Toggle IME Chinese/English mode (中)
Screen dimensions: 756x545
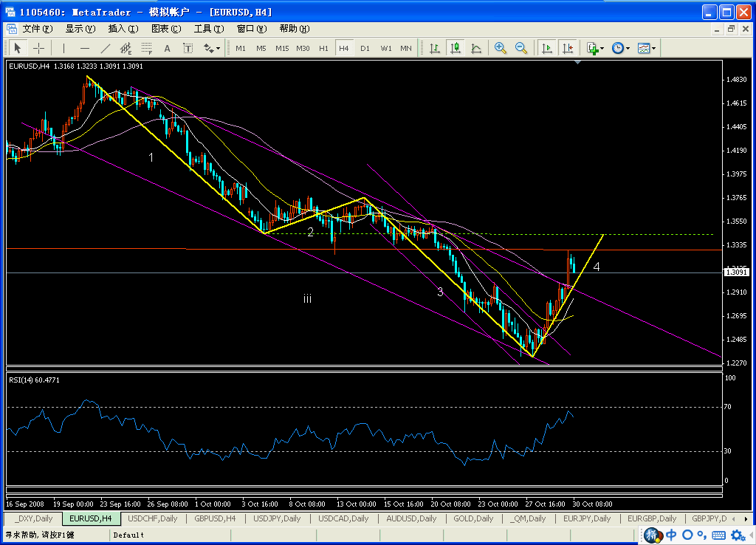671,535
